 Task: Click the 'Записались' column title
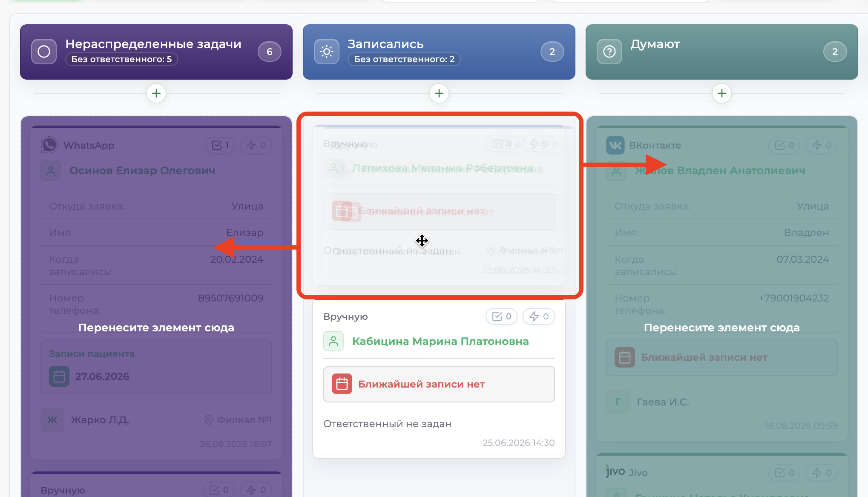coord(385,44)
